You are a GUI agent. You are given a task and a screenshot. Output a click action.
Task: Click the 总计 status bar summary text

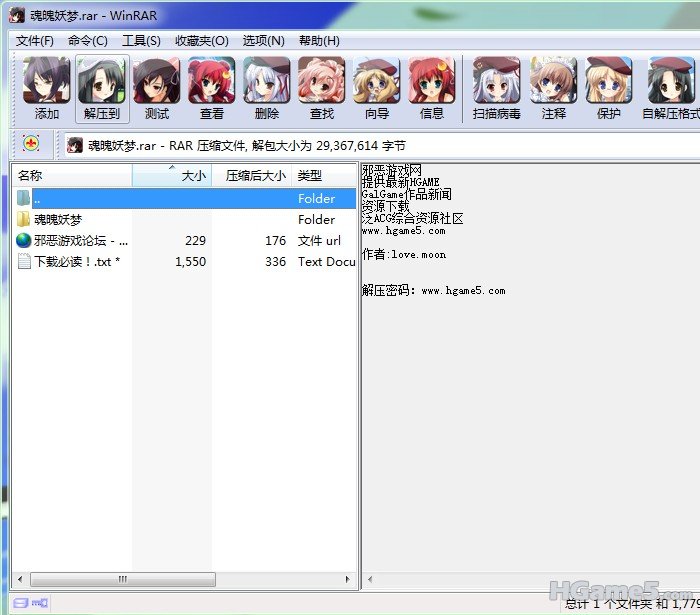(x=632, y=604)
